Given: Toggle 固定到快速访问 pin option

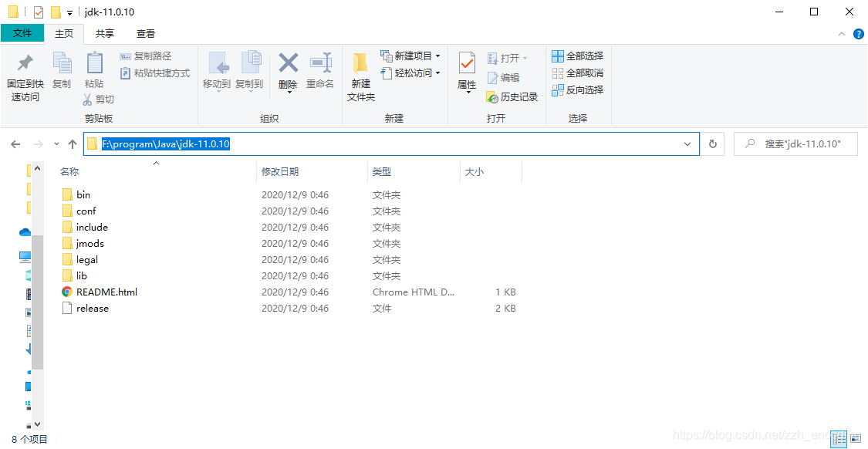Looking at the screenshot, I should click(x=24, y=77).
